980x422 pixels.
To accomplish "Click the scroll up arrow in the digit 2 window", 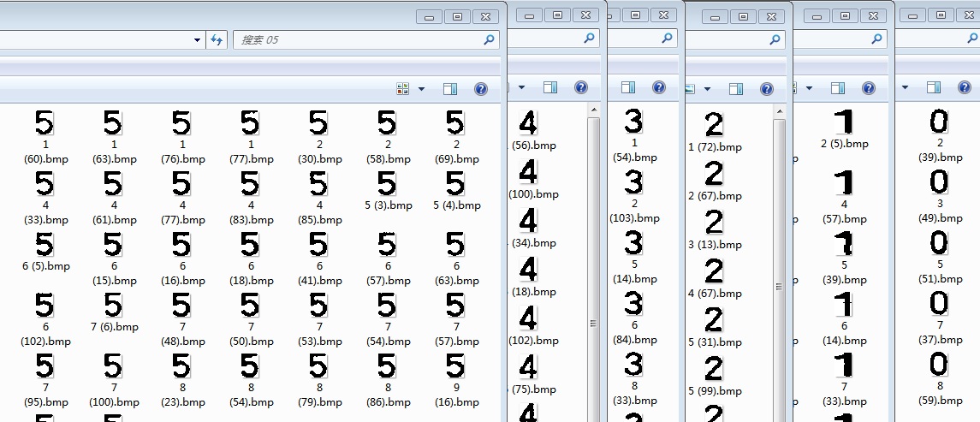I will (x=780, y=111).
